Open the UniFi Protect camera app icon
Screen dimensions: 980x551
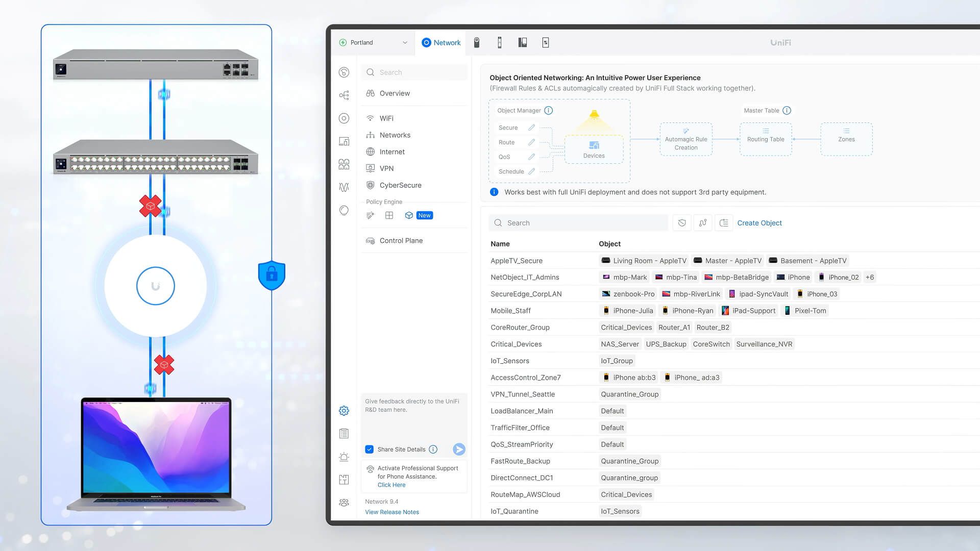476,43
